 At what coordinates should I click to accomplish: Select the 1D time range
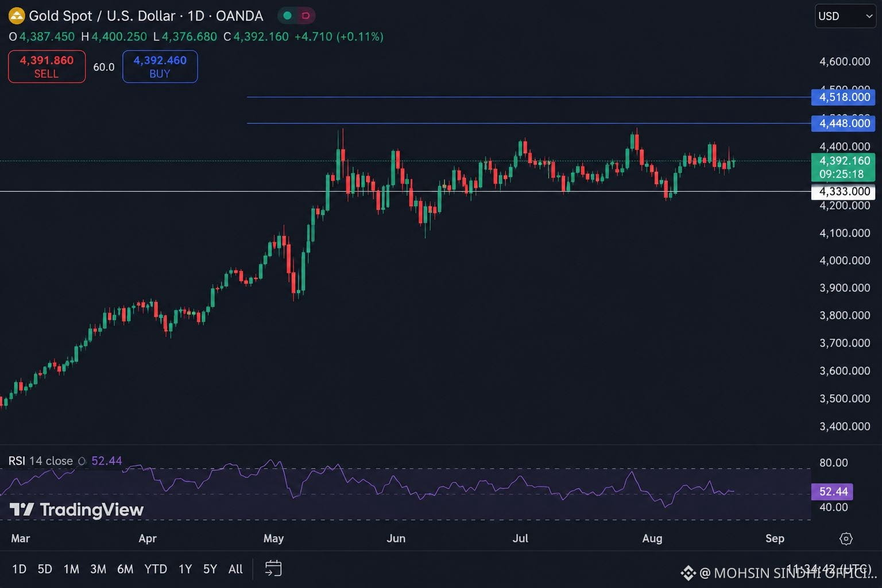19,569
